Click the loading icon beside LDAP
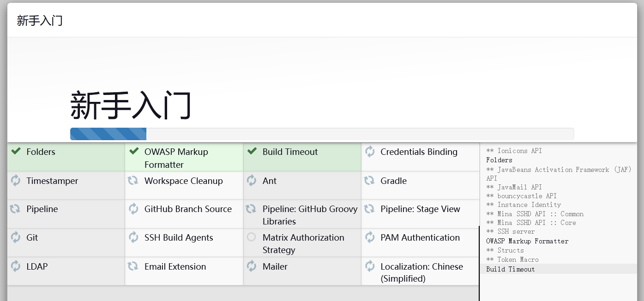The image size is (644, 301). (x=16, y=266)
